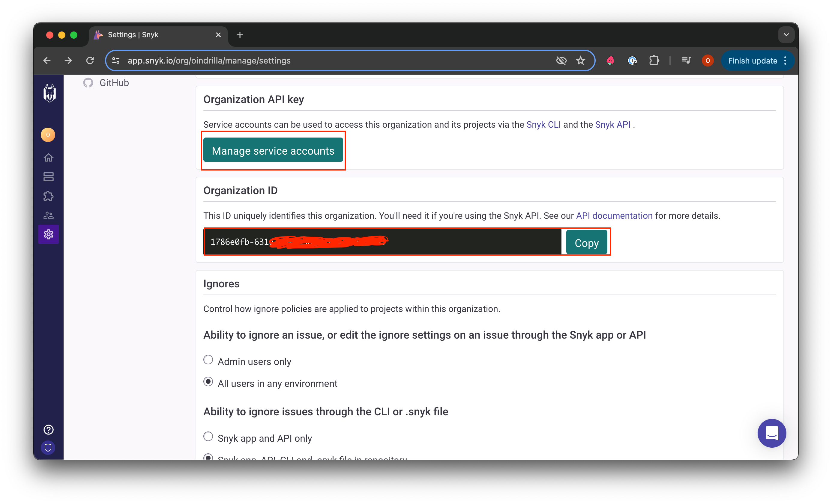This screenshot has height=504, width=832.
Task: Open the Members people icon in sidebar
Action: pyautogui.click(x=48, y=215)
